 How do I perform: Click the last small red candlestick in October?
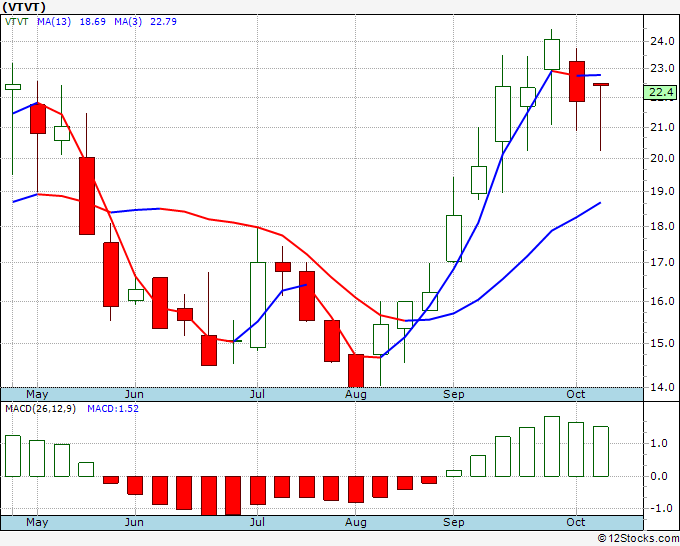pos(601,85)
